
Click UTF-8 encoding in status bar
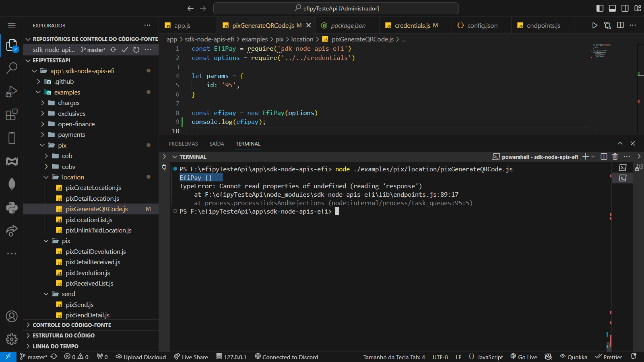(440, 357)
